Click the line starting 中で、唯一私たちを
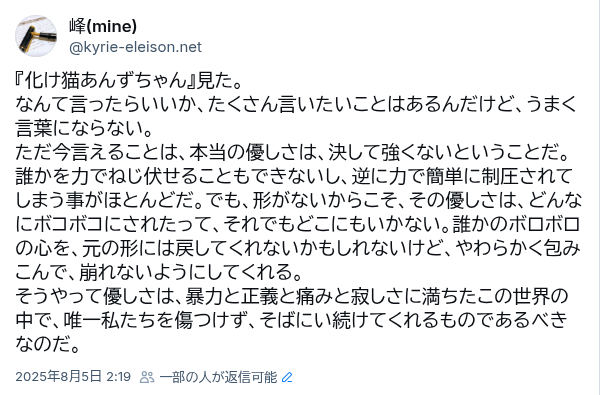 (x=292, y=320)
